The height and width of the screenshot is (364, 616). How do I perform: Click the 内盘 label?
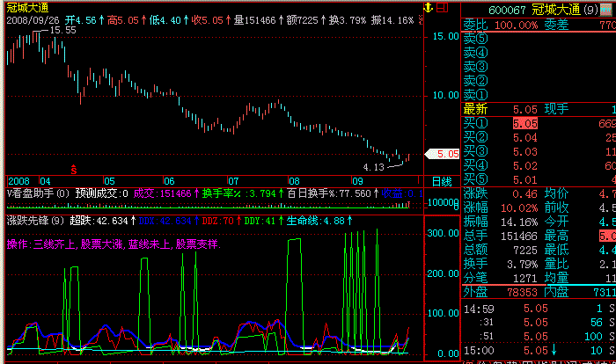pos(556,292)
